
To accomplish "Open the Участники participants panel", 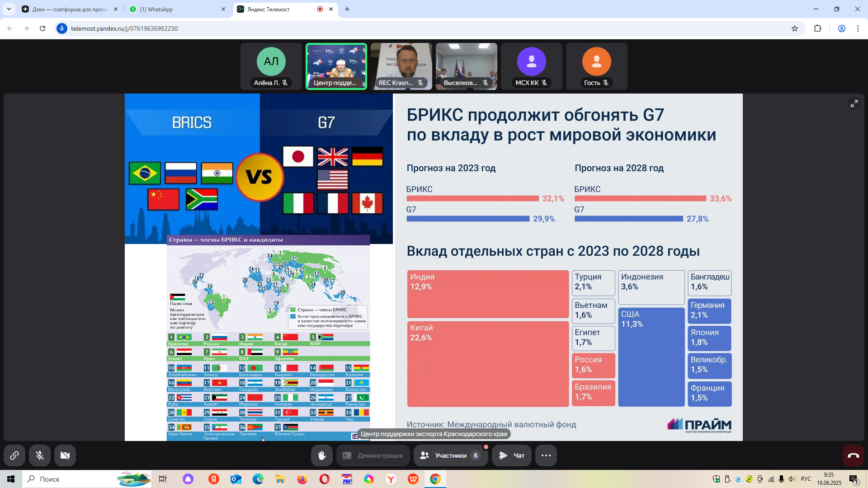I will pyautogui.click(x=450, y=455).
